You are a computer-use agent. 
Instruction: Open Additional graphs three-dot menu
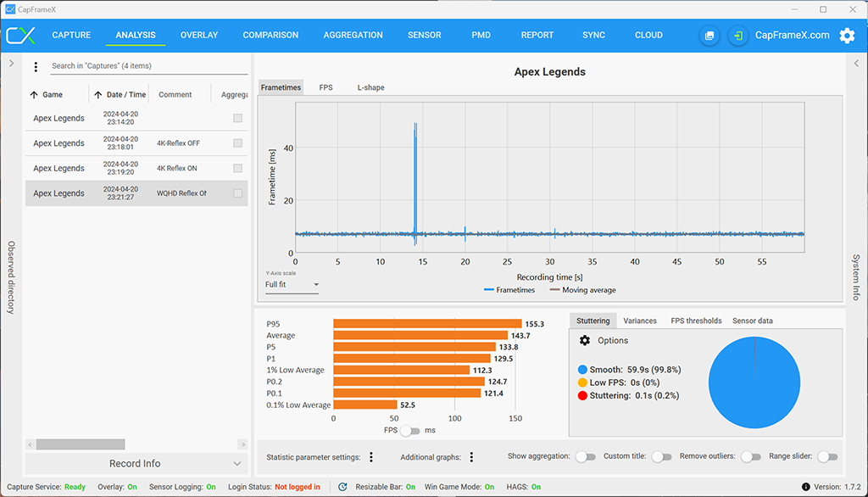coord(471,457)
